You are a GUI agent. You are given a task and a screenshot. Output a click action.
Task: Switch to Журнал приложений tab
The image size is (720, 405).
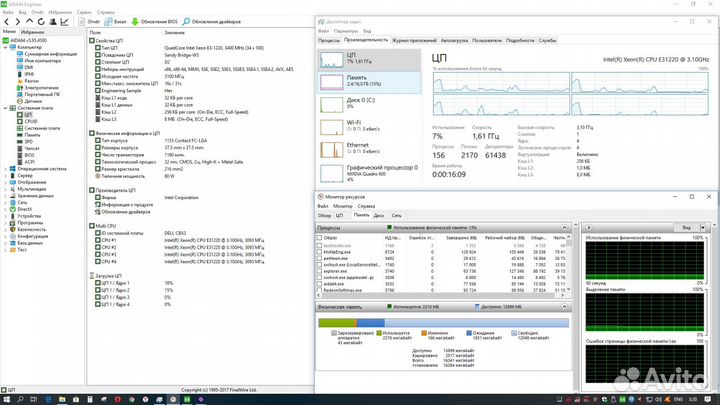click(414, 40)
